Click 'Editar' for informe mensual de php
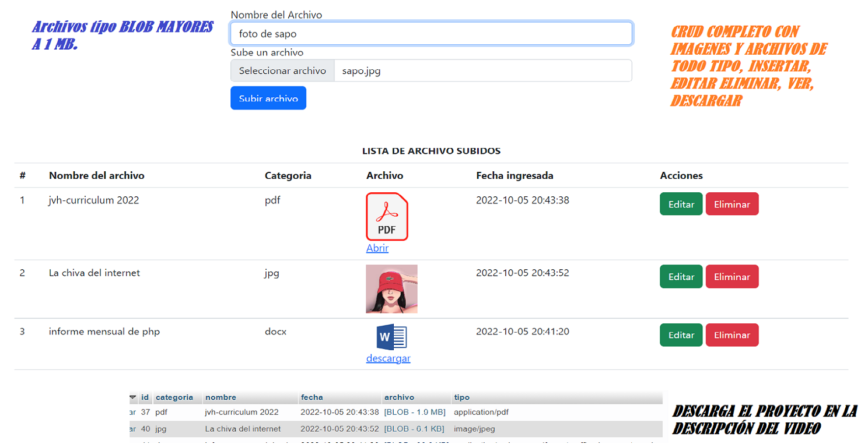868x444 pixels. (x=681, y=335)
